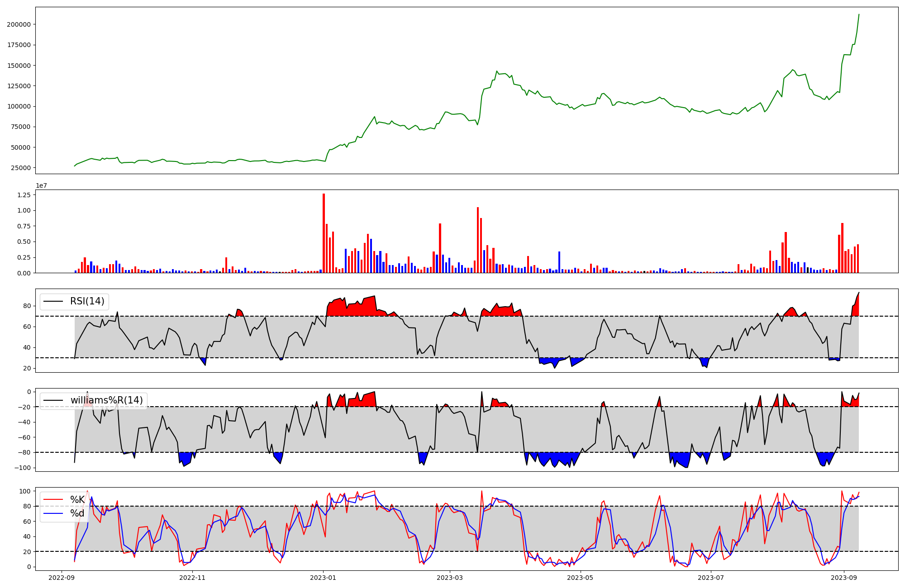Select the %K legend text
905x588 pixels.
tap(77, 500)
